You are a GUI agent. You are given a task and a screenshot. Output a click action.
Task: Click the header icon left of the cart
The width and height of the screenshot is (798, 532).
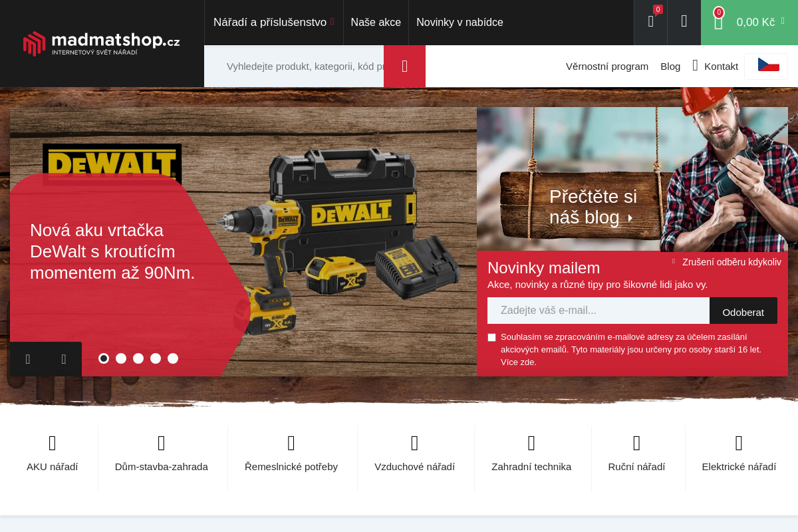[x=684, y=22]
